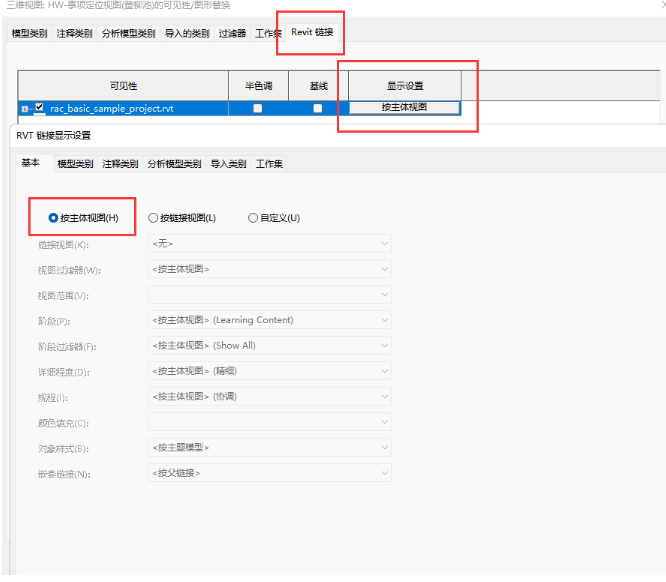Click the 可见性 column header
The width and height of the screenshot is (666, 582).
click(x=123, y=86)
